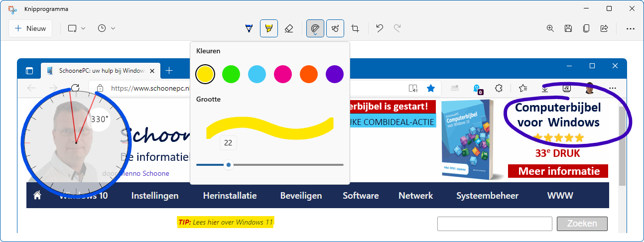The height and width of the screenshot is (242, 644).
Task: Click the tab actions icon left of SchoonePC tab
Action: pyautogui.click(x=29, y=71)
